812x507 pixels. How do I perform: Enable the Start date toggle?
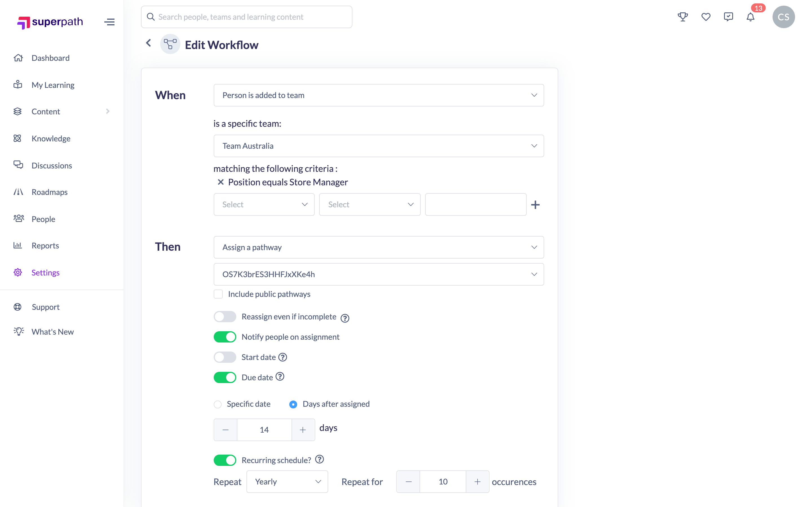(x=225, y=357)
